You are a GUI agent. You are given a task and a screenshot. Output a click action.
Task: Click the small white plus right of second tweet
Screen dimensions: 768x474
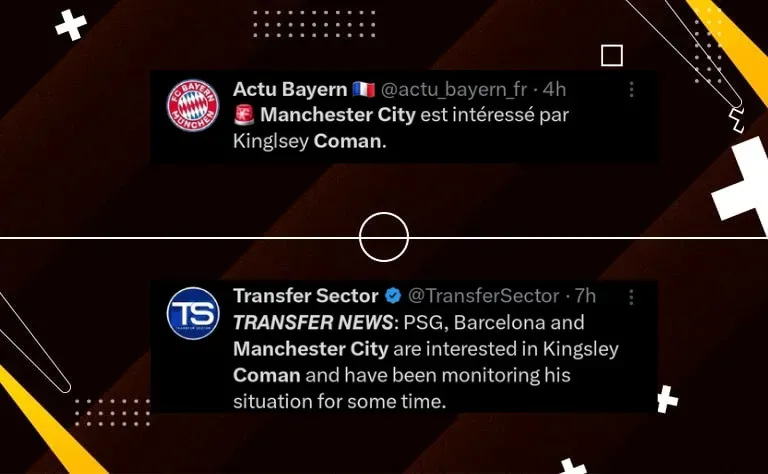coord(667,399)
